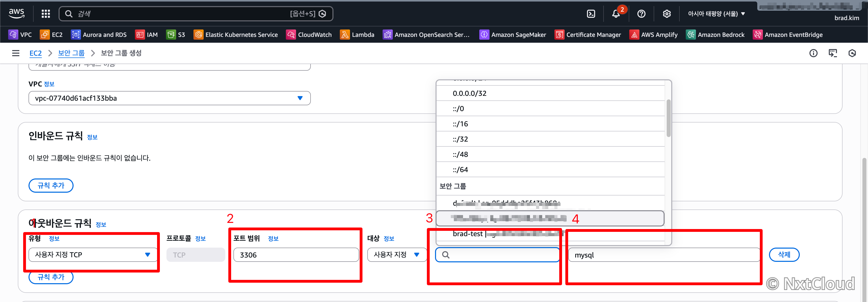Click the destination search field
Viewport: 868px width, 302px height.
pyautogui.click(x=497, y=255)
